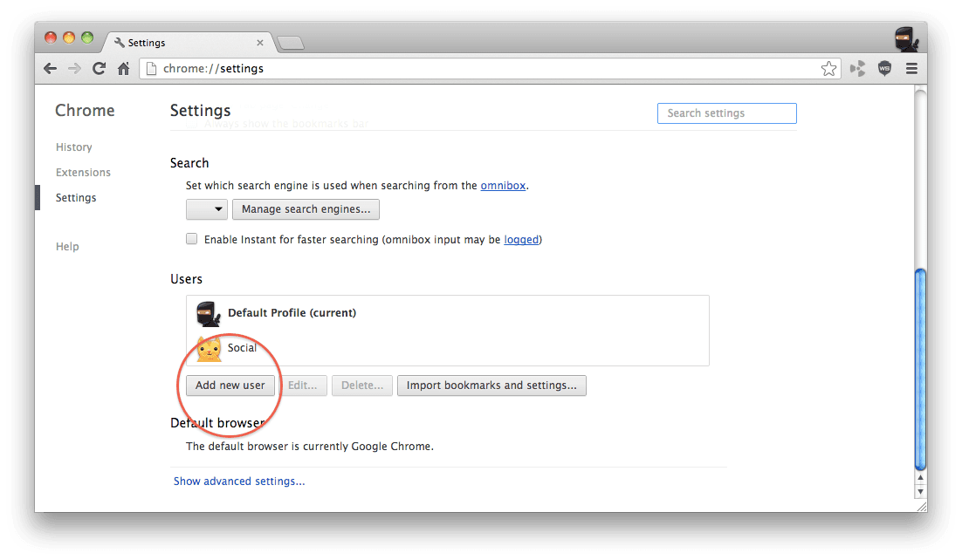Click the forward navigation arrow
Image resolution: width=962 pixels, height=560 pixels.
[74, 69]
